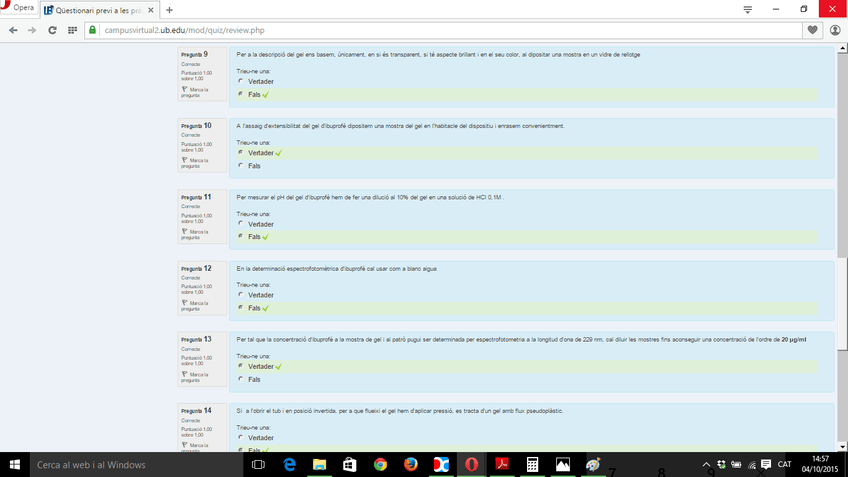Open Chrome from the taskbar
This screenshot has height=477, width=848.
(x=380, y=465)
